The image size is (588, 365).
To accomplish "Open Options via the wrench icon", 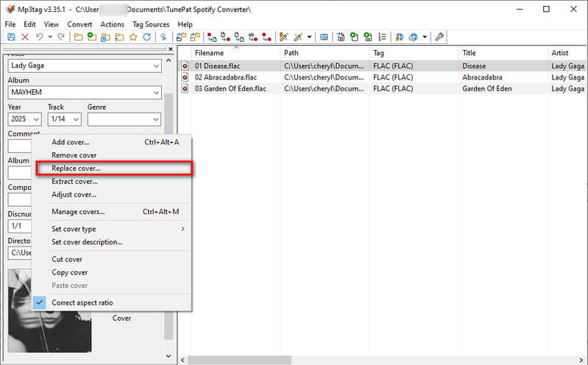I will click(x=439, y=37).
